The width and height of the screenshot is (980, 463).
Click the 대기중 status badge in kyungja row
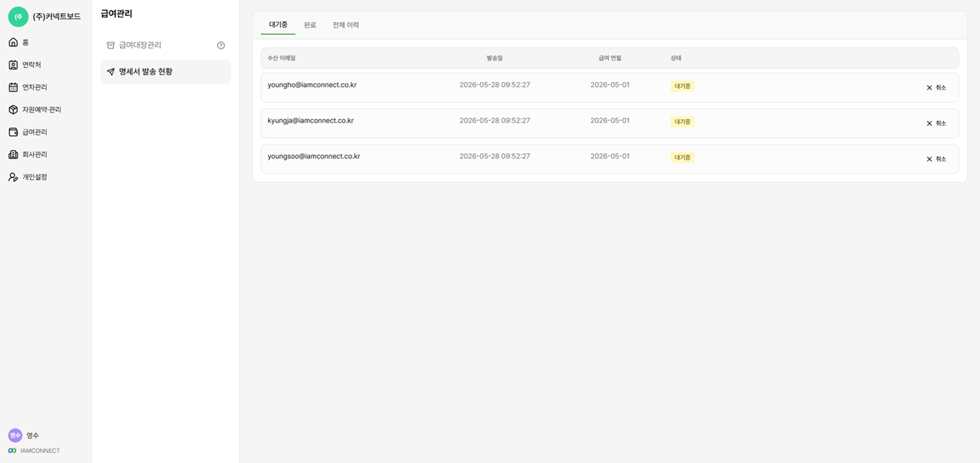point(682,122)
